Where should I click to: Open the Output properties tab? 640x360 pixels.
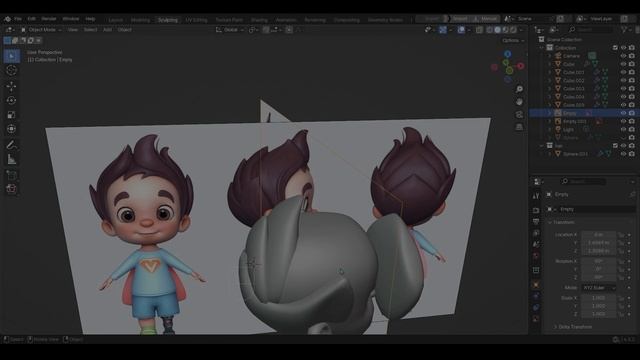[x=536, y=222]
